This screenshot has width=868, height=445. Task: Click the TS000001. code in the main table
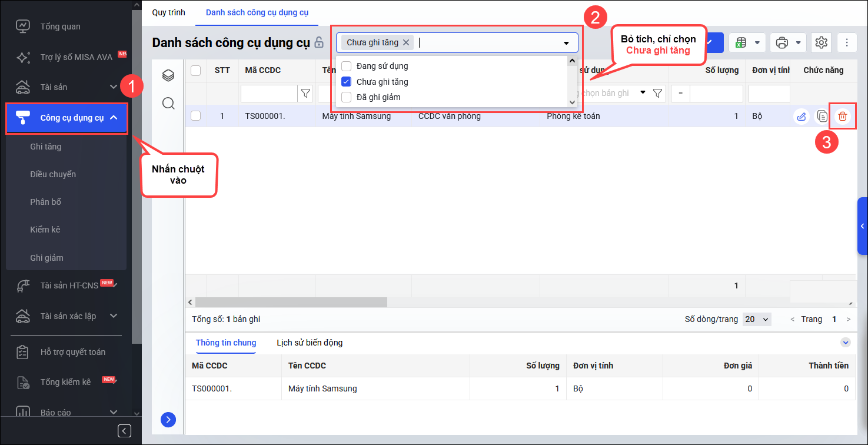click(265, 116)
